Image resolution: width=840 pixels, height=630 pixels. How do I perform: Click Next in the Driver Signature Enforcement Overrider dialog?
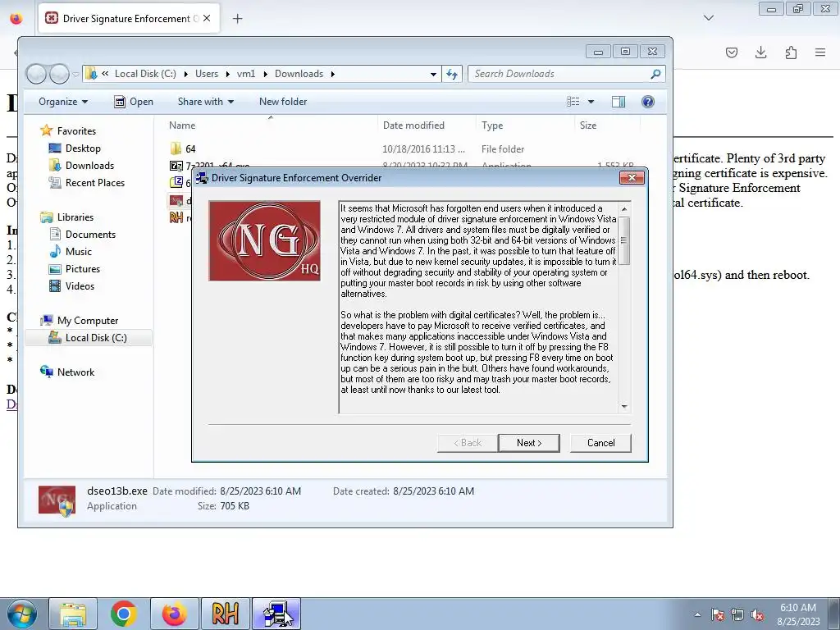coord(529,442)
